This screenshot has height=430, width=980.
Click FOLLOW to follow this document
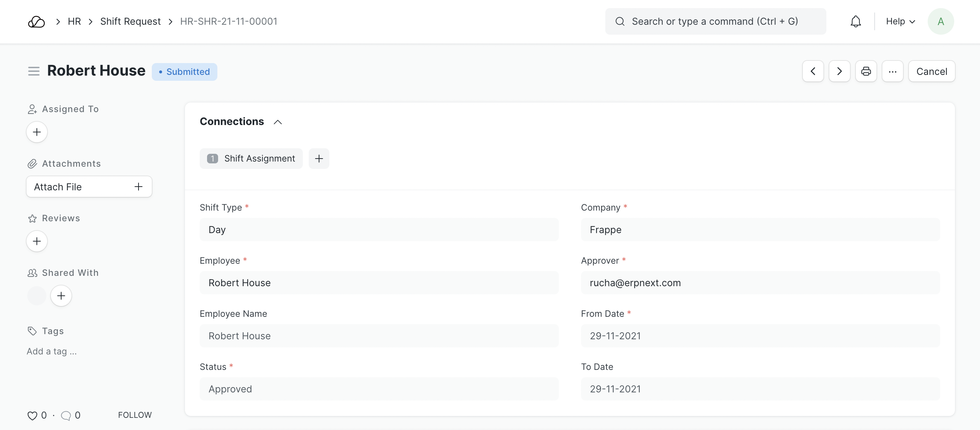click(x=135, y=415)
